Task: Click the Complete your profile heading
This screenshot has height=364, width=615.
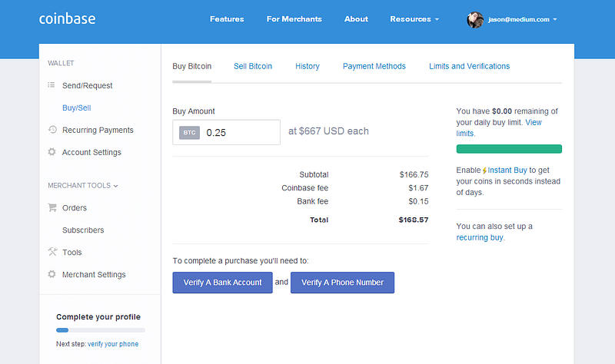Action: (x=98, y=316)
